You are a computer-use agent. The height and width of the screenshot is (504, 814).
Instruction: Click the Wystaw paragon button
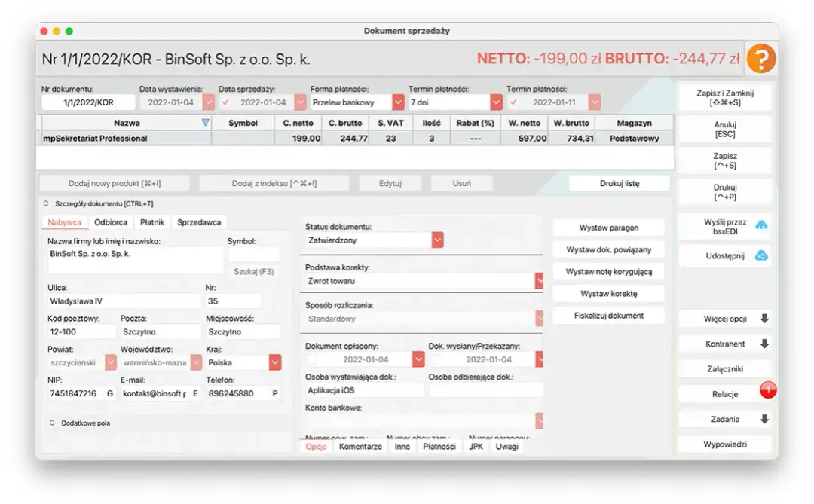click(x=608, y=227)
